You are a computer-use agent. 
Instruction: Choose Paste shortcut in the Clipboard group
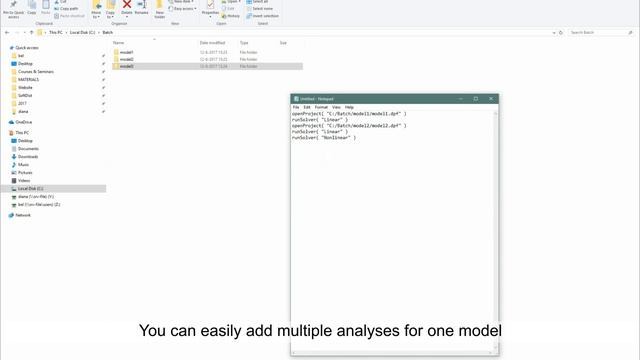pyautogui.click(x=69, y=16)
